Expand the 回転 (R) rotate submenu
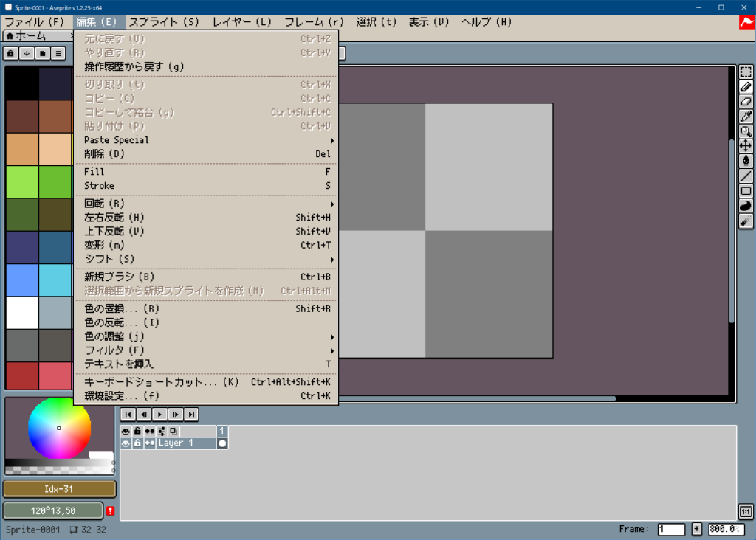This screenshot has height=540, width=756. pos(207,204)
